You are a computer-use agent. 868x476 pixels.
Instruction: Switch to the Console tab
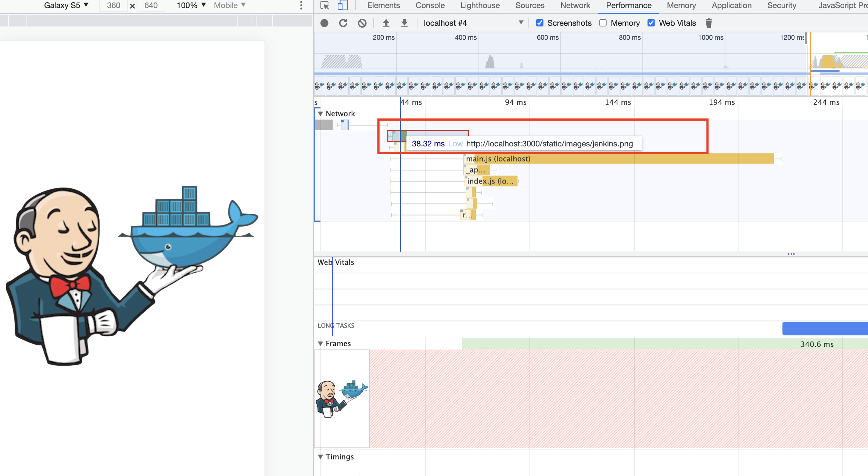pyautogui.click(x=430, y=6)
